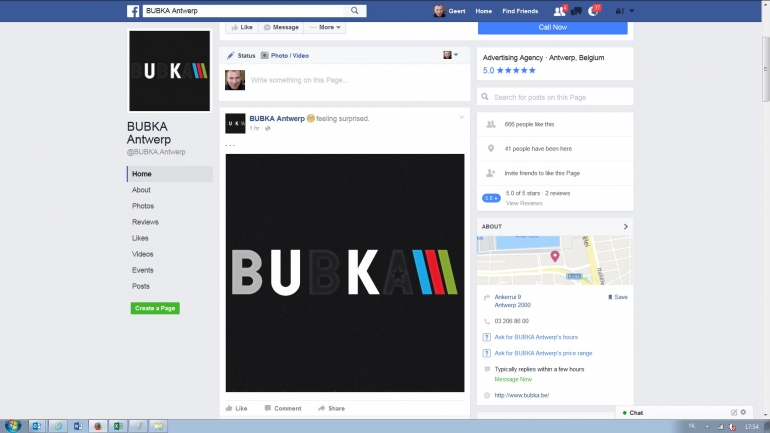Go to Geert profile name link
This screenshot has width=770, height=433.
457,11
